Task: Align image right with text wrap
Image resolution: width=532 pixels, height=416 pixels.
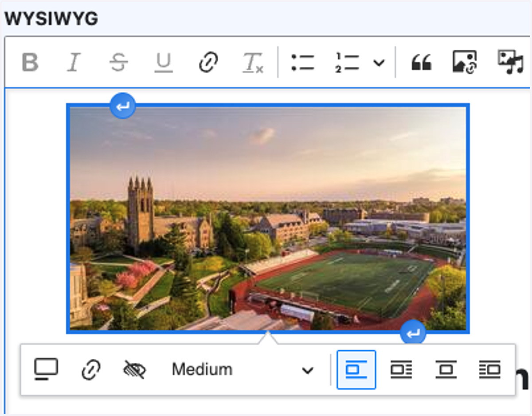Action: coord(490,369)
